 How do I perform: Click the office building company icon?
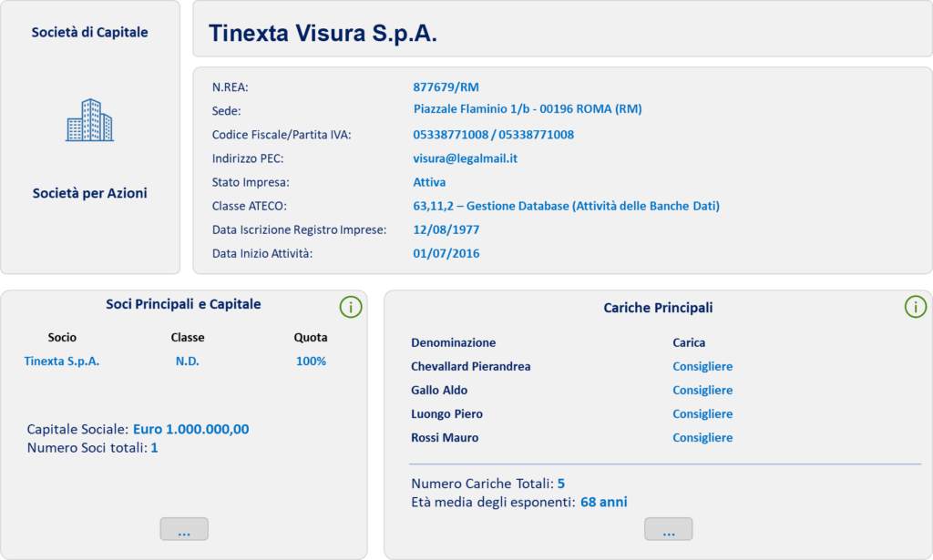(89, 120)
